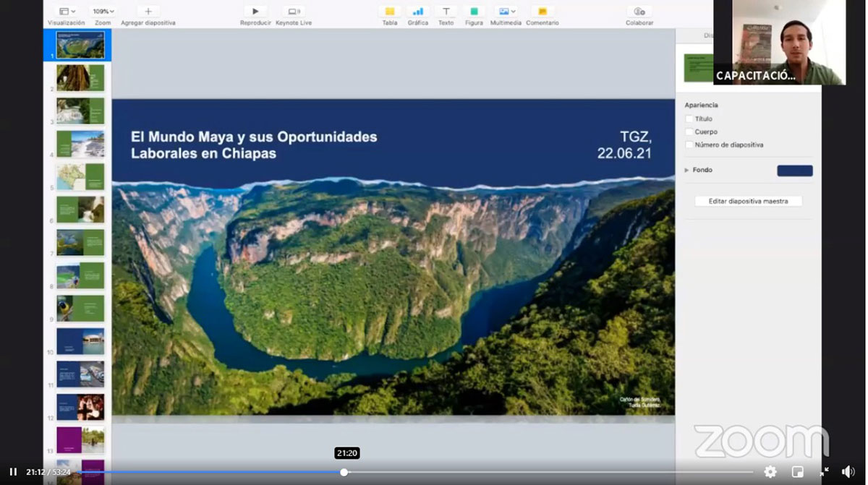
Task: Insert a Tabla from toolbar
Action: [x=390, y=12]
